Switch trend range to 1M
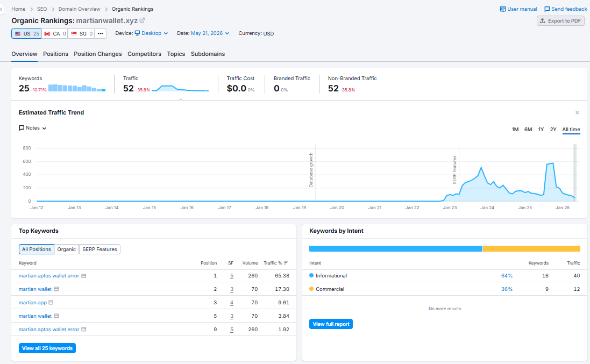590x364 pixels. (x=515, y=130)
